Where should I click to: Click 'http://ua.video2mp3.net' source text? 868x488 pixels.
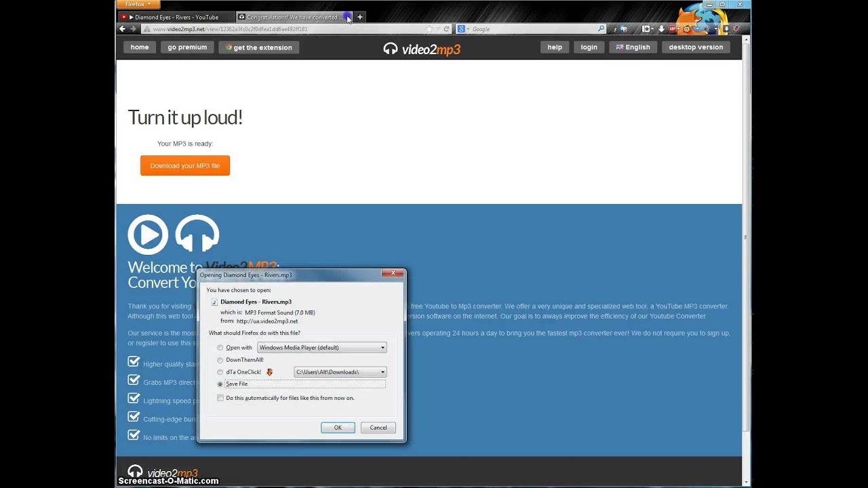[x=267, y=321]
